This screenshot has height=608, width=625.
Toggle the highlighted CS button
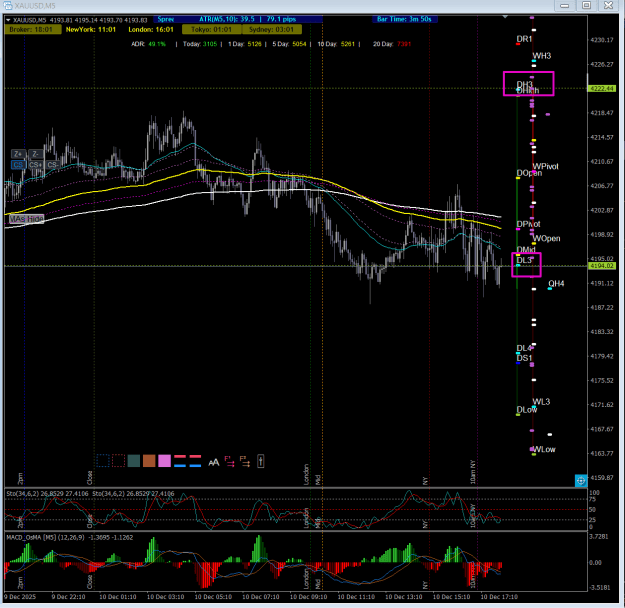pyautogui.click(x=18, y=165)
